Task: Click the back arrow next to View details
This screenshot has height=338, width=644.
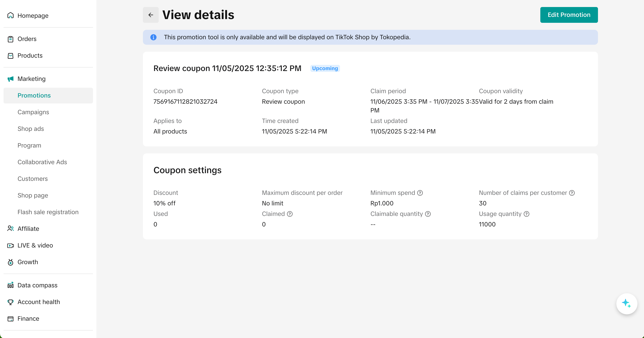Action: click(151, 15)
